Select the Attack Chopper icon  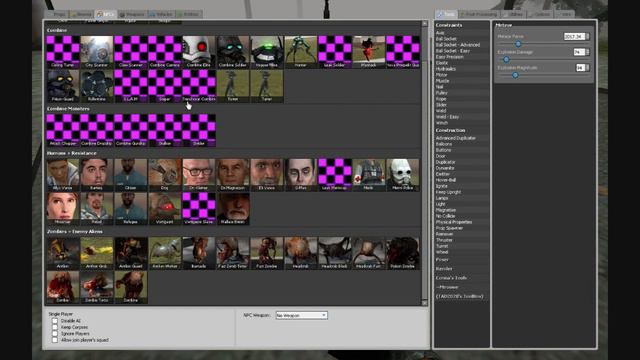[x=63, y=130]
